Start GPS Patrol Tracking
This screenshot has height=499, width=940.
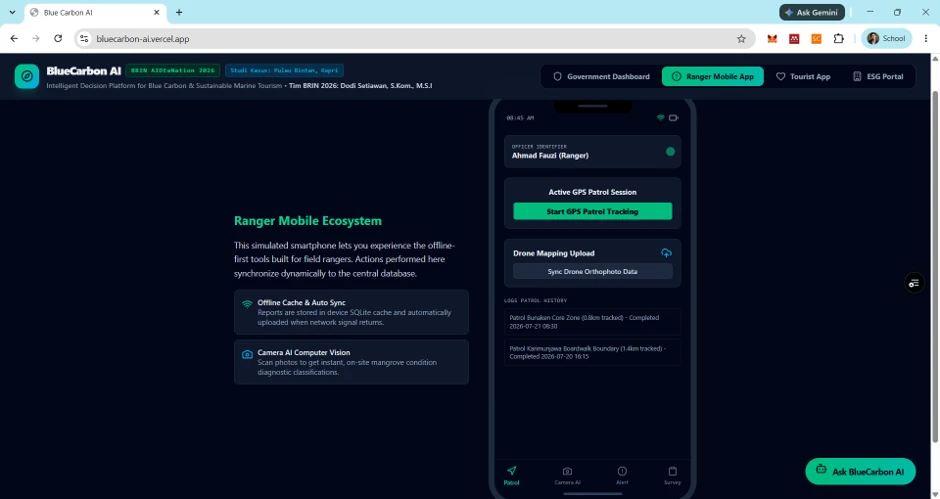pos(592,211)
